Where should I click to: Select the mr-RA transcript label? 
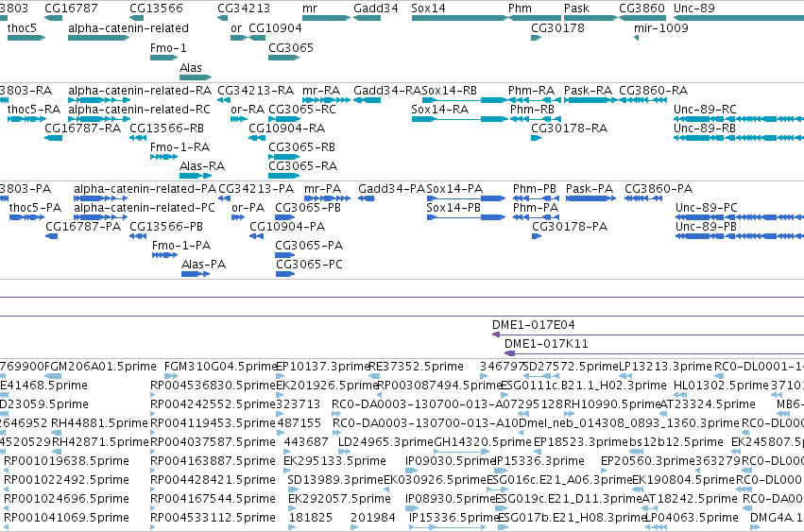[321, 91]
